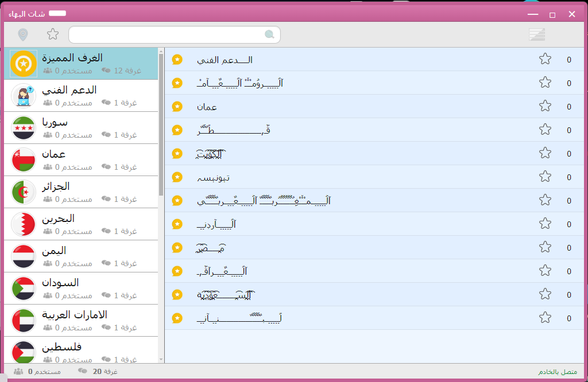Click the search magnifier icon
This screenshot has height=382, width=588.
coord(269,34)
